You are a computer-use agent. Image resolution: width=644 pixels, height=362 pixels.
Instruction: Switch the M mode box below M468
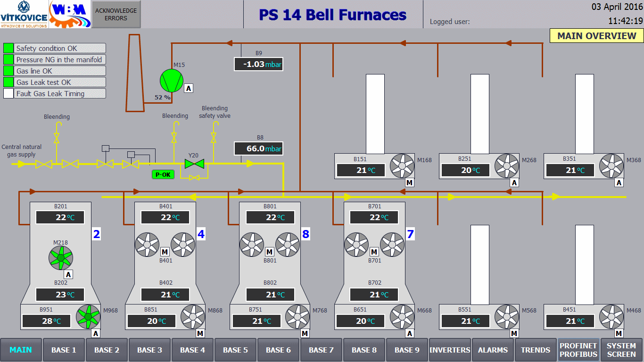pyautogui.click(x=619, y=334)
